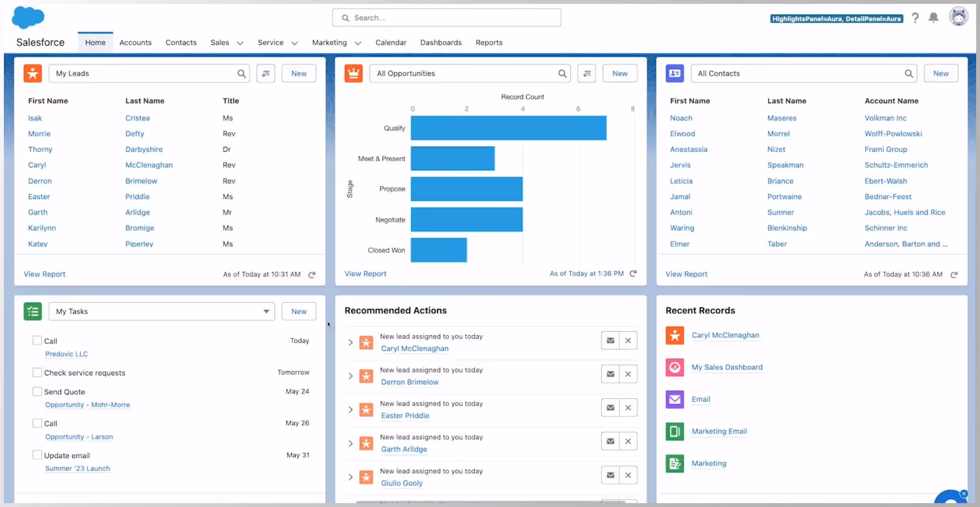Open the Service nav dropdown chevron

tap(294, 43)
